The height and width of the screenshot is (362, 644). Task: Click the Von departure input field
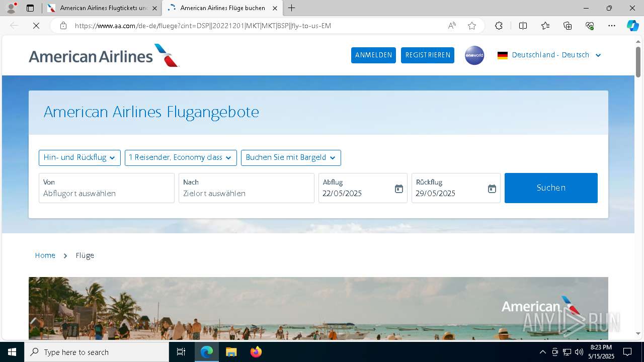click(107, 188)
